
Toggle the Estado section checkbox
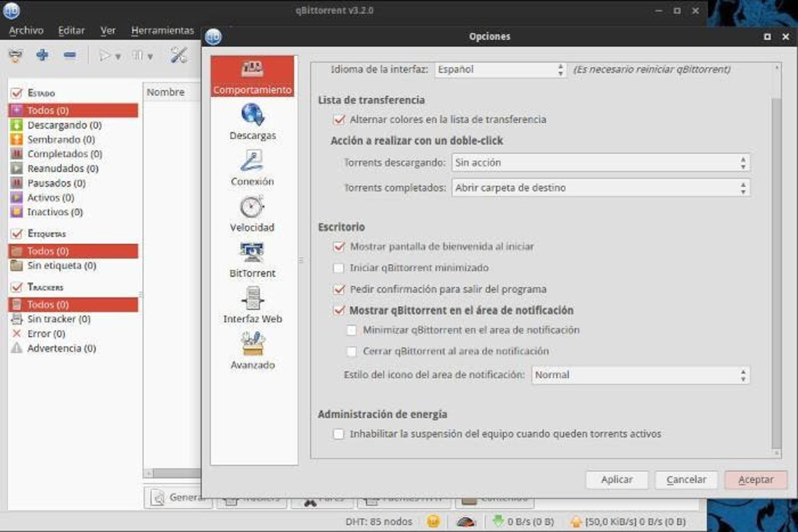17,93
